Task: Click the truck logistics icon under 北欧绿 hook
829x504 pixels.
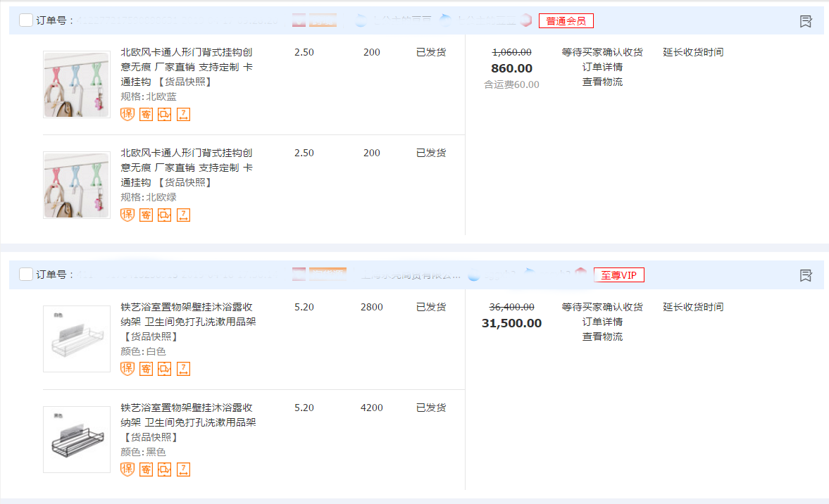Action: point(164,215)
